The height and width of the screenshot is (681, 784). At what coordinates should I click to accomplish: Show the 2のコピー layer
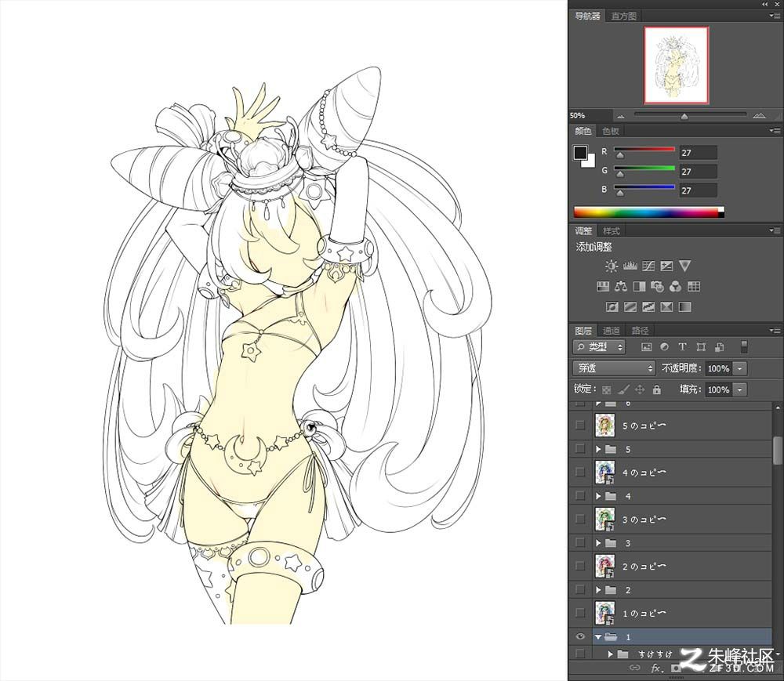coord(580,566)
